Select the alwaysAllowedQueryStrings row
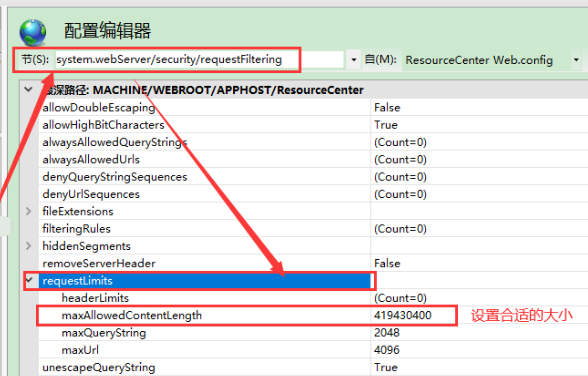The image size is (588, 376). point(313,142)
